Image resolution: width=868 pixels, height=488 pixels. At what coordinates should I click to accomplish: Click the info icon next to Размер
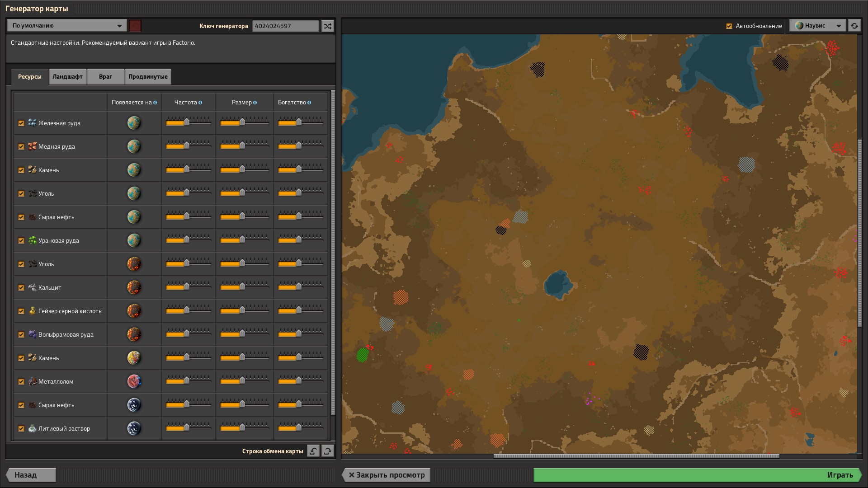tap(255, 103)
